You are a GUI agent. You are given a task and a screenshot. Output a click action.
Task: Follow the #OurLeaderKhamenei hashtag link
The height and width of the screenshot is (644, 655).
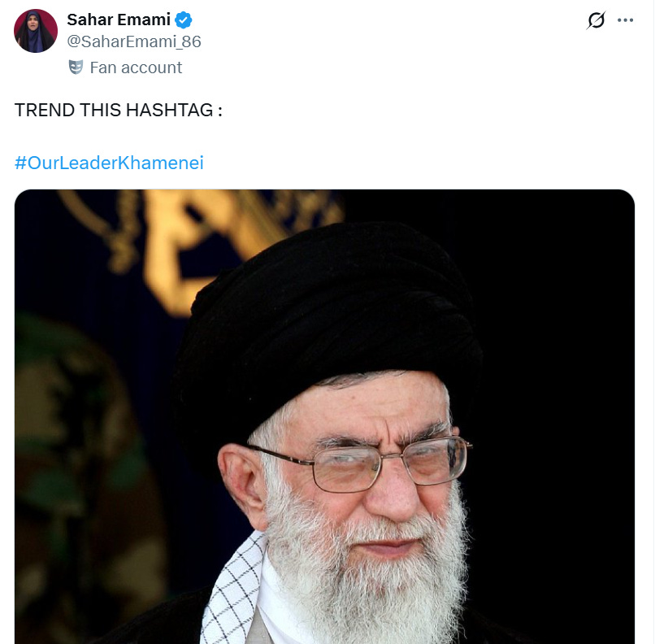point(109,163)
